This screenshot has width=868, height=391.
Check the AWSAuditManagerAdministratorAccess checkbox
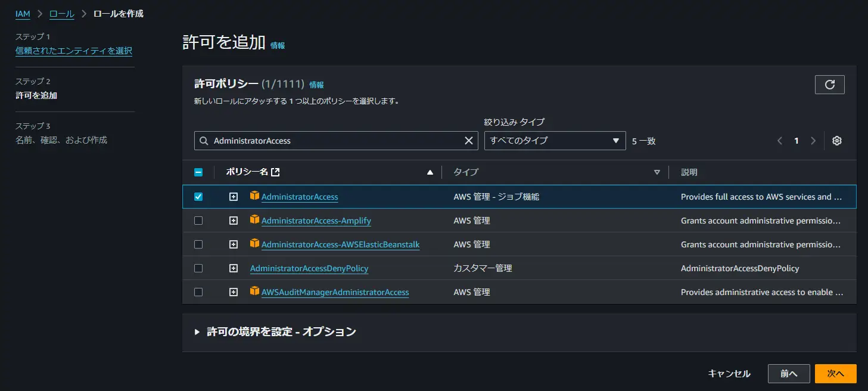click(198, 292)
